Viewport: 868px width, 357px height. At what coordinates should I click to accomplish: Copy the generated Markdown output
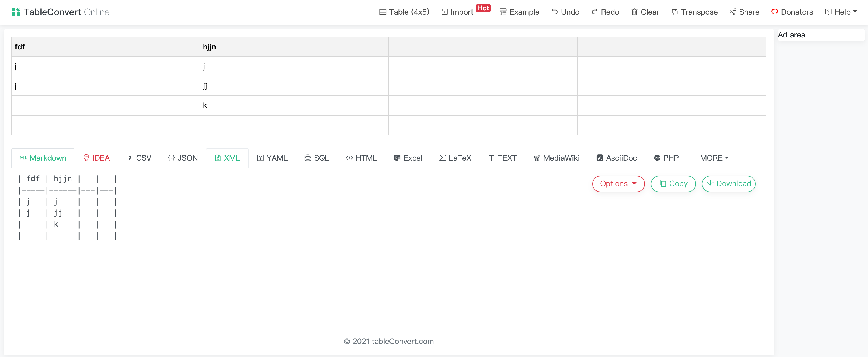[673, 184]
